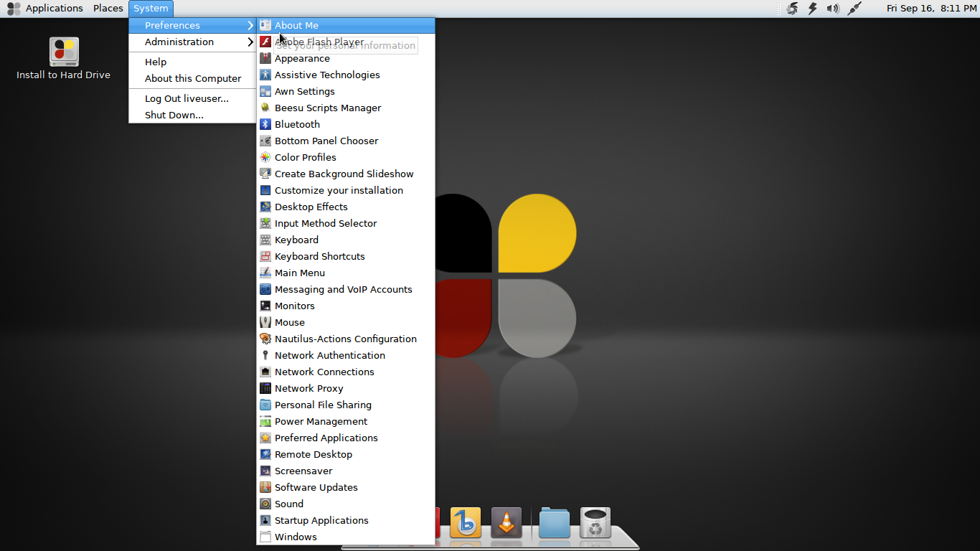Open Customize your installation

point(346,190)
